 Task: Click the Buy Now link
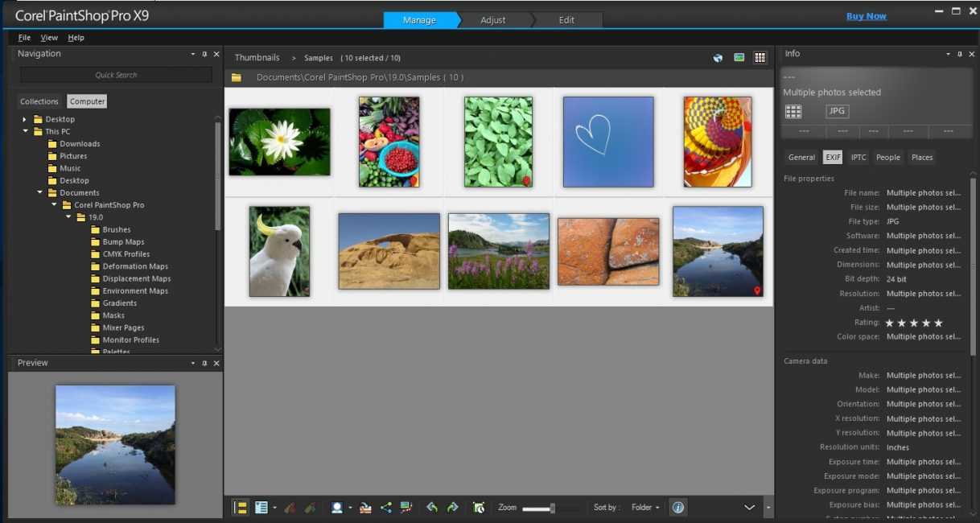(866, 16)
